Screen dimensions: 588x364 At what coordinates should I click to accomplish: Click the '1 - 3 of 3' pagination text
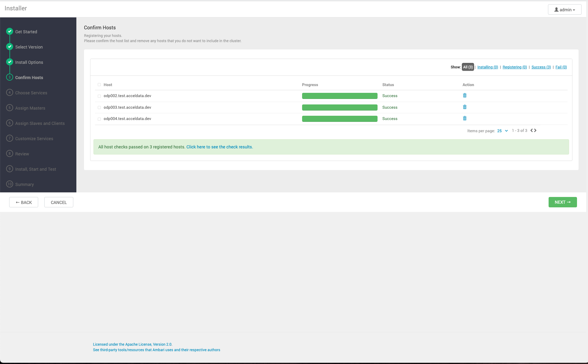click(519, 130)
